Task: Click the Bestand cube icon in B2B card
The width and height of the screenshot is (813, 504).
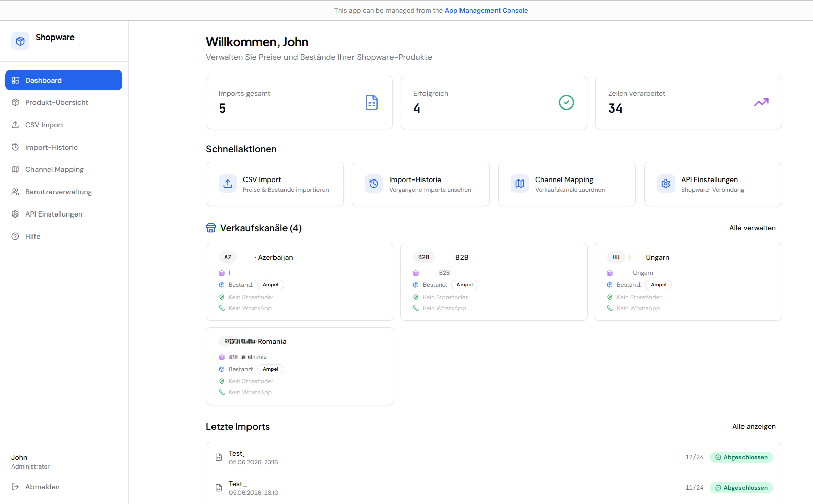Action: coord(416,285)
